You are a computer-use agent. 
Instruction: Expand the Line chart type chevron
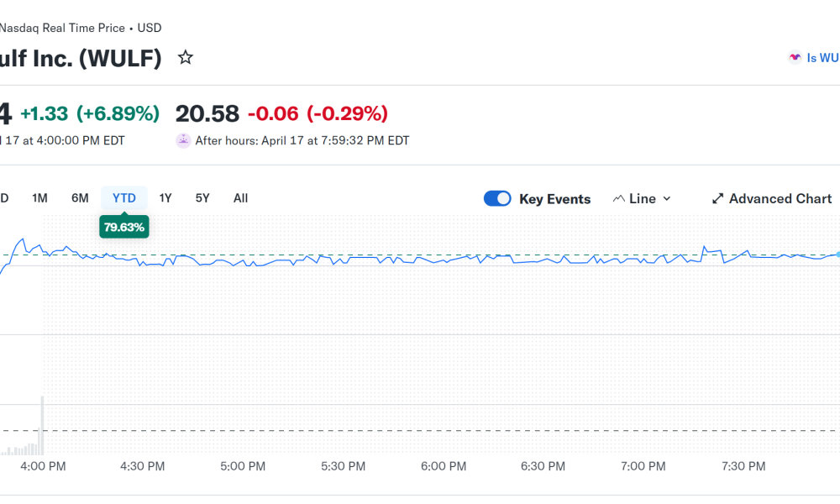click(667, 199)
